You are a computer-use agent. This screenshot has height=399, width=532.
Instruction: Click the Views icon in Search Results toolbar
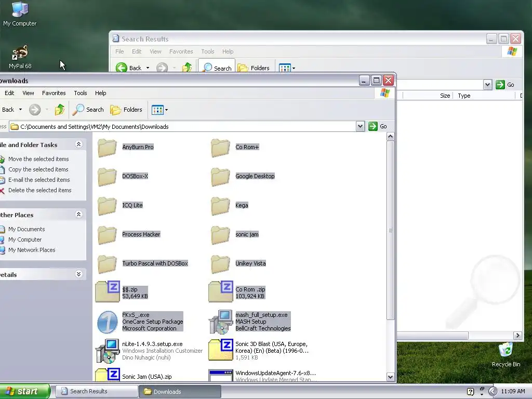pyautogui.click(x=284, y=68)
